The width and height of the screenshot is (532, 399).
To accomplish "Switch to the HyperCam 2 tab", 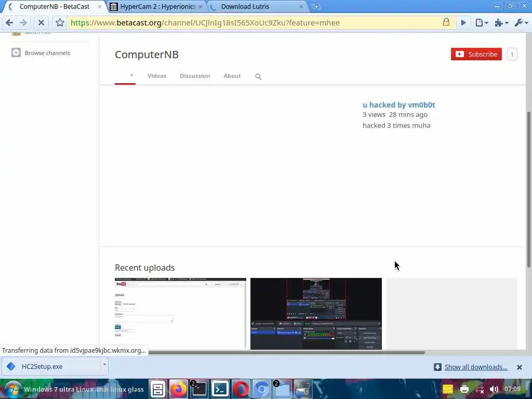I will [157, 6].
